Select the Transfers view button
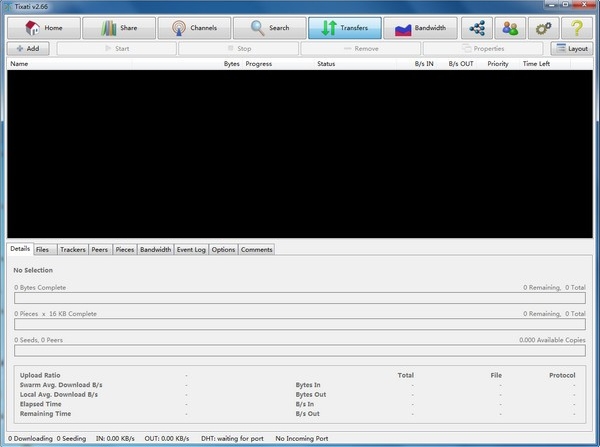 point(345,28)
